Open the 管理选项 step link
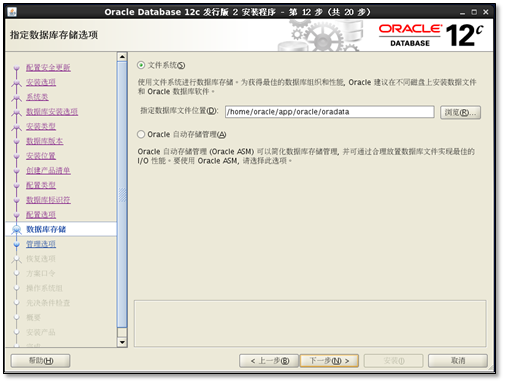The image size is (505, 383). 41,244
